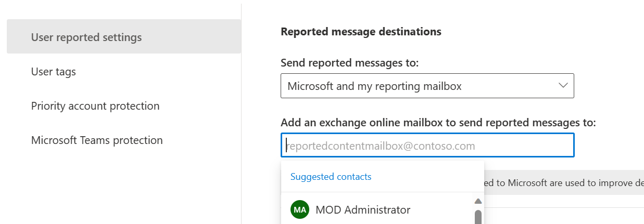
Task: Focus the exchange online mailbox input field
Action: tap(427, 146)
